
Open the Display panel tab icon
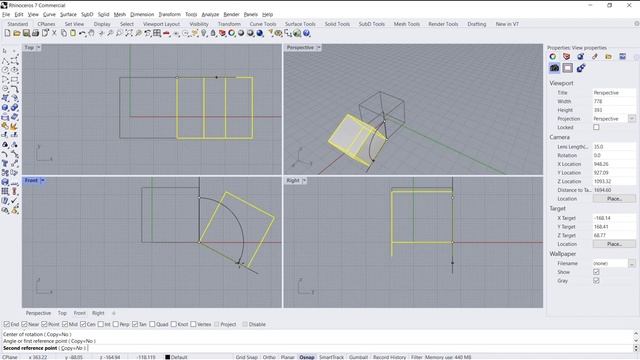[622, 56]
